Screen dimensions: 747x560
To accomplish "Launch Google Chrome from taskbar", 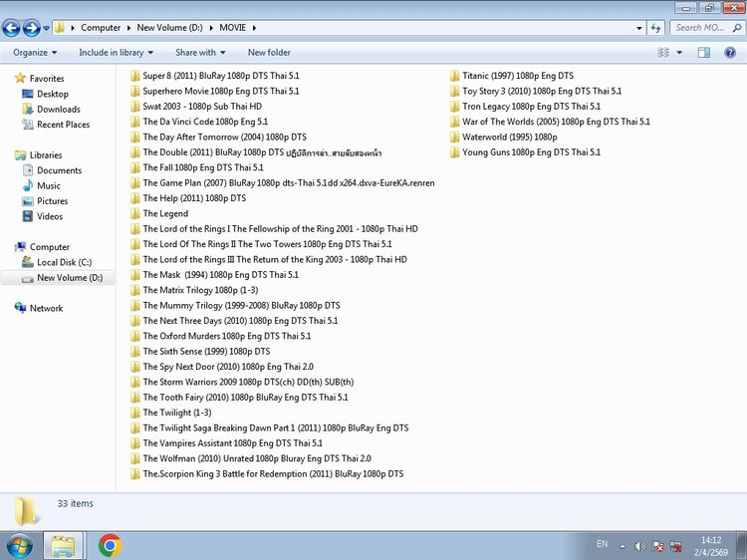I will click(x=110, y=546).
